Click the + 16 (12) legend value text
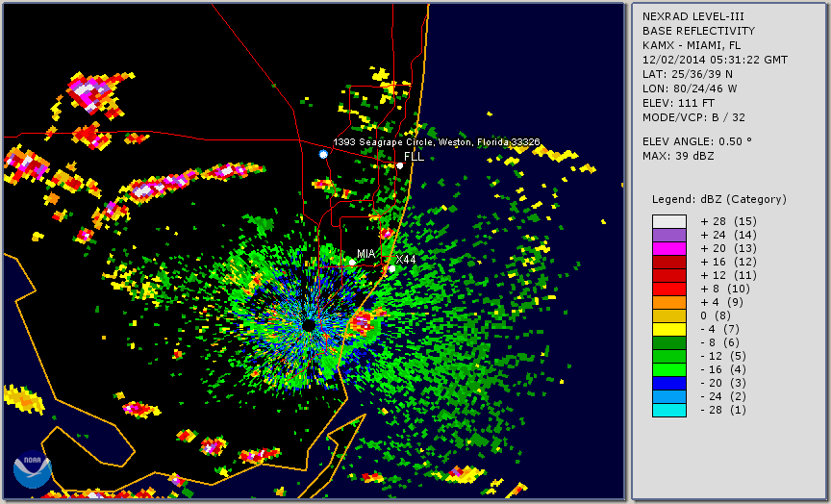 click(728, 263)
